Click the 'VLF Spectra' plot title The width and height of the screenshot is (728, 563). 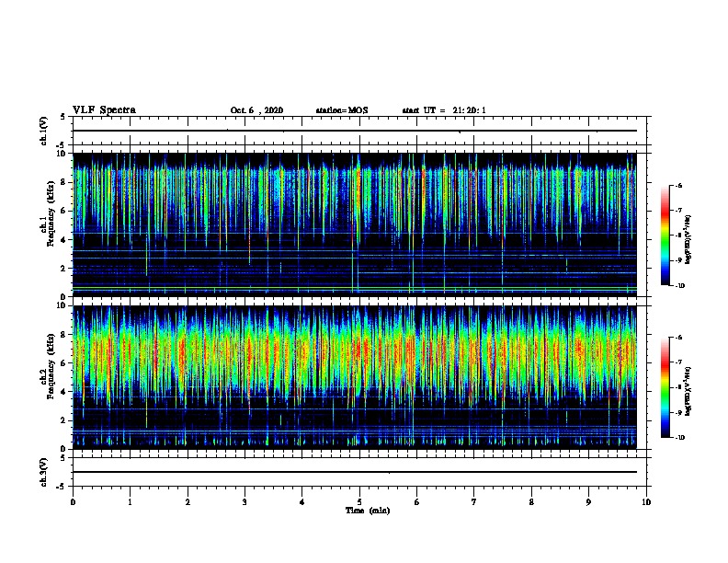pos(104,110)
